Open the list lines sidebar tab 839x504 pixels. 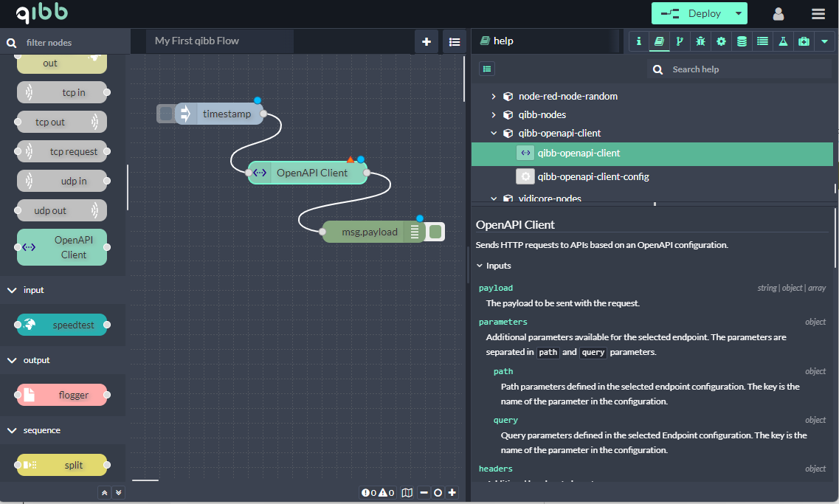[762, 41]
